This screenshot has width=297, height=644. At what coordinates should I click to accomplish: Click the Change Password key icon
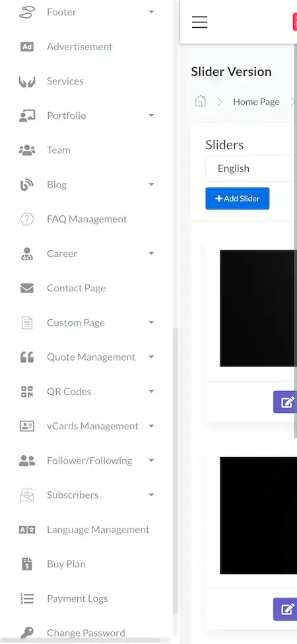[x=27, y=633]
